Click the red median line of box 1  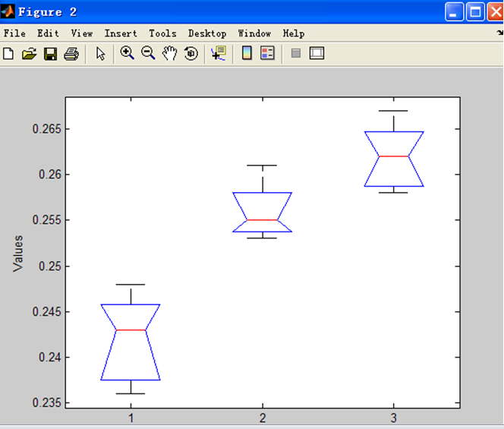pyautogui.click(x=131, y=330)
